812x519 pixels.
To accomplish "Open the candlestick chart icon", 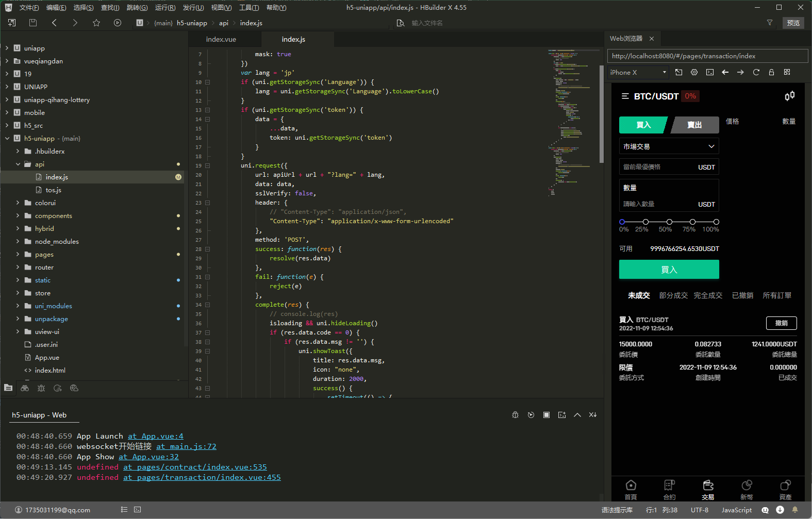I will tap(790, 96).
